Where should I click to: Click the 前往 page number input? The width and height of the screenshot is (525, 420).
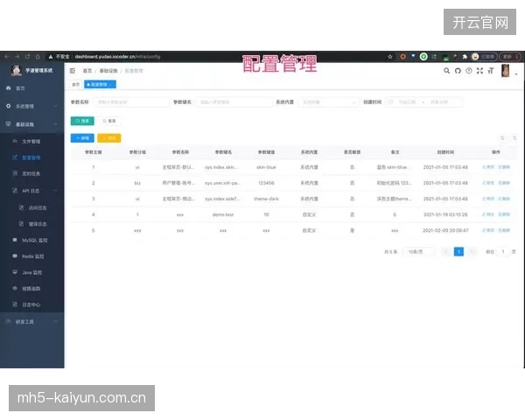tap(503, 251)
